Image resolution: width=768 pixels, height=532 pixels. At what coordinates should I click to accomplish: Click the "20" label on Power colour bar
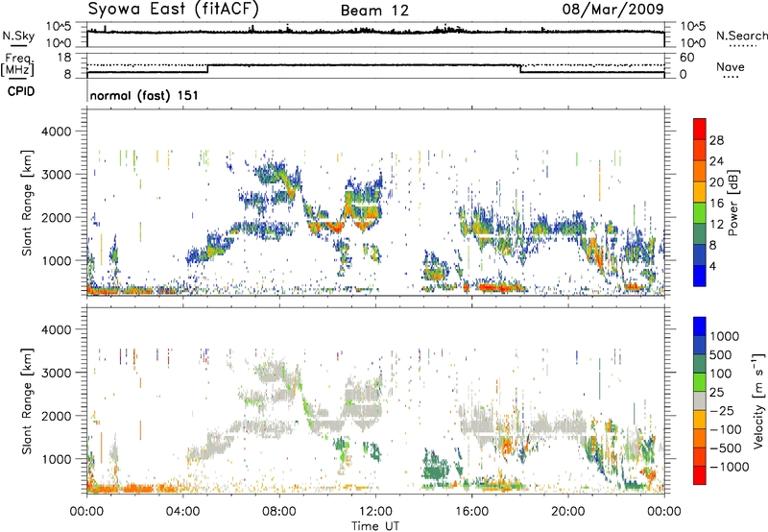(x=716, y=182)
